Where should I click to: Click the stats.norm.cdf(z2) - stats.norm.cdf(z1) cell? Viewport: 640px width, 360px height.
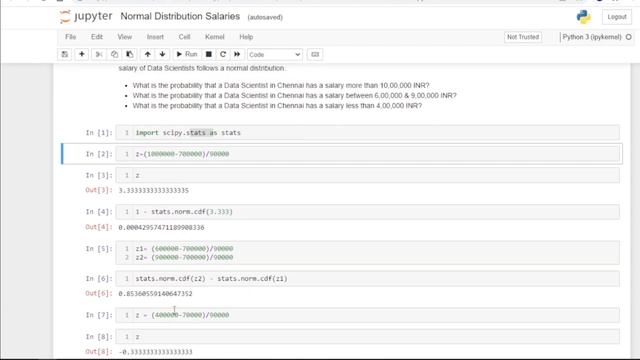tap(367, 279)
